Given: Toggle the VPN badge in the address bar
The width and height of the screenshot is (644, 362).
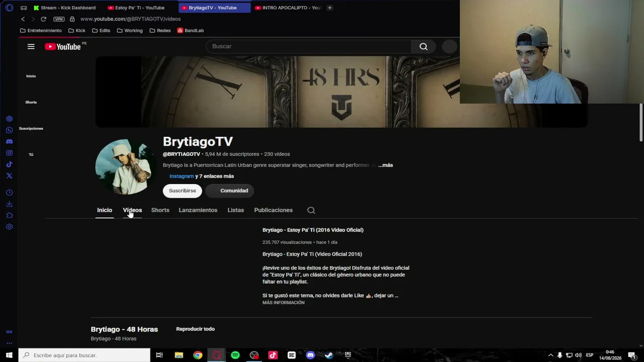Looking at the screenshot, I should [59, 19].
